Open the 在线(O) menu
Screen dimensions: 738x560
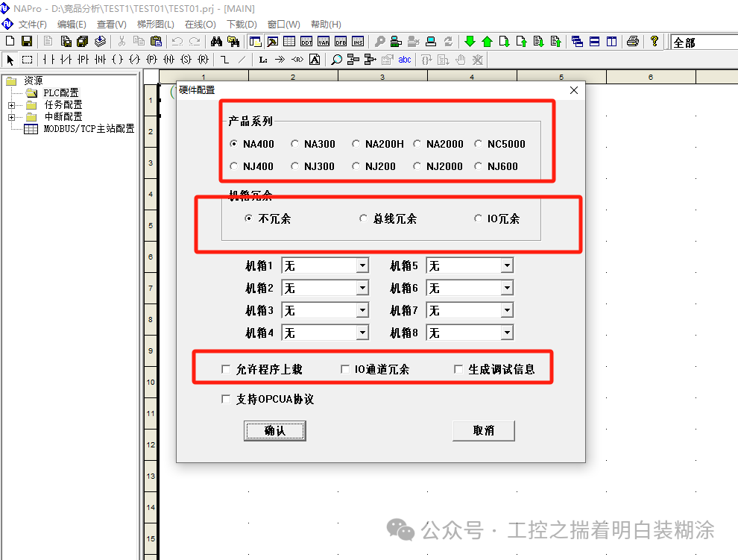tap(200, 25)
